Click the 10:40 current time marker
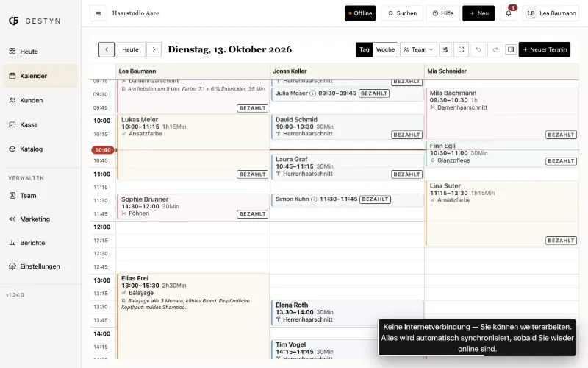Screen dimensions: 588x368 point(103,150)
